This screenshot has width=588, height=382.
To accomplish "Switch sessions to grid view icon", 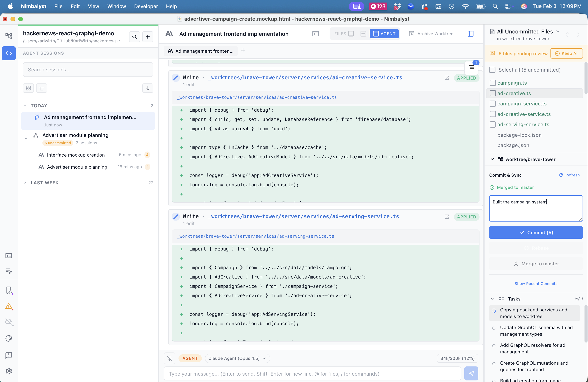I will pyautogui.click(x=28, y=88).
